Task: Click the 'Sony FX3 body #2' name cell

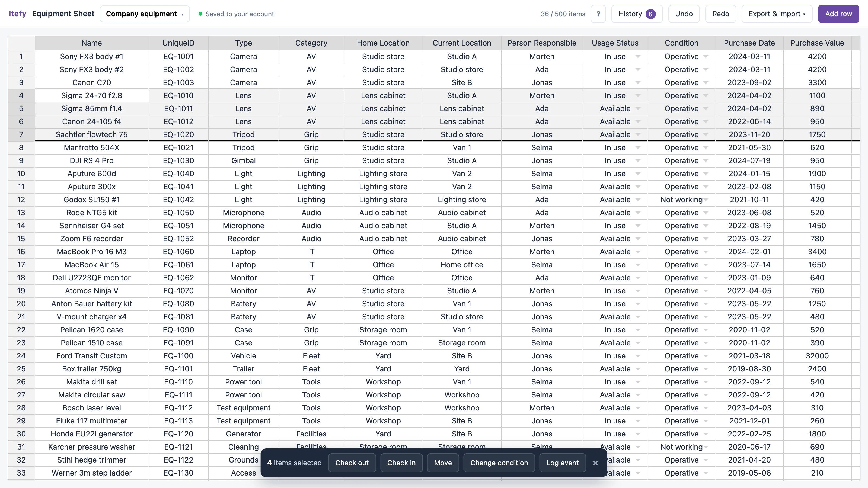Action: click(92, 70)
